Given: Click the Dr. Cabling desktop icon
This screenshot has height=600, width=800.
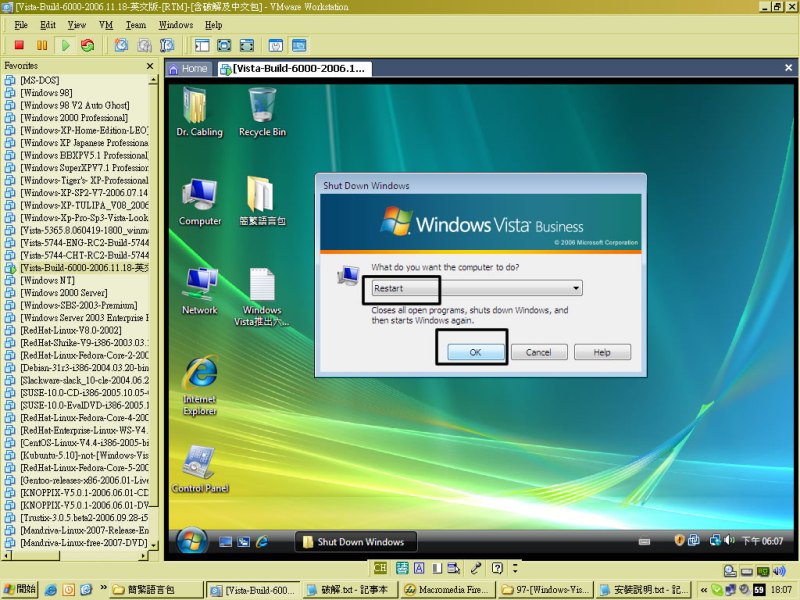Looking at the screenshot, I should 199,112.
